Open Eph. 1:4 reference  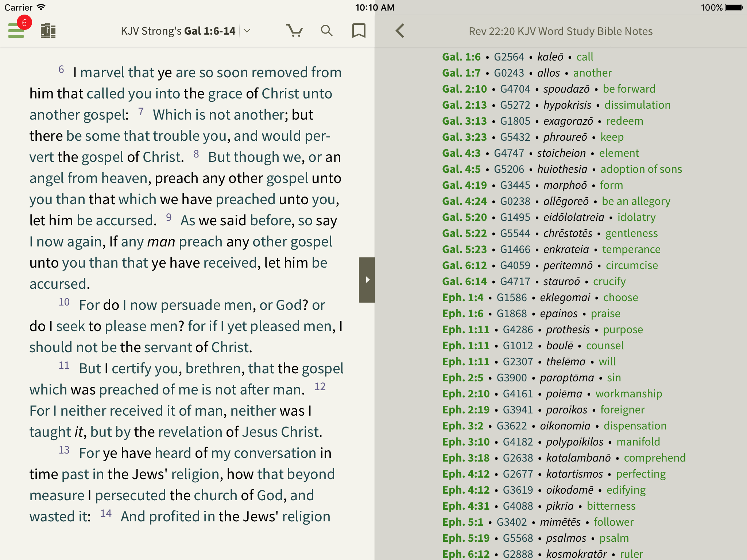pos(462,297)
